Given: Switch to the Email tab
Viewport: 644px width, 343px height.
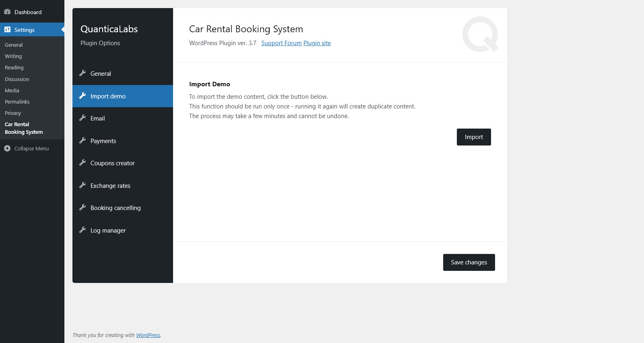Looking at the screenshot, I should coord(123,118).
